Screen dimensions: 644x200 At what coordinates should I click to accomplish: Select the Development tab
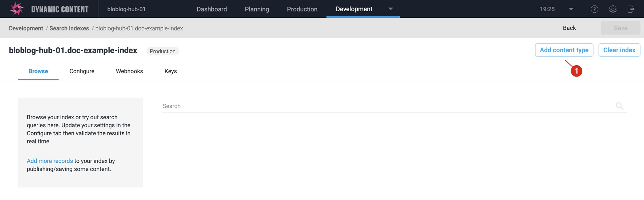[354, 9]
